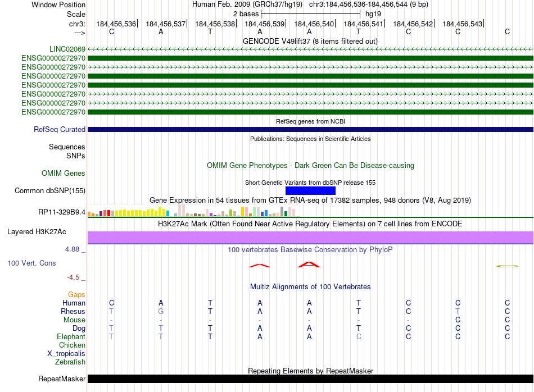Click the taller red PhyloP conservation peak
Image resolution: width=534 pixels, height=392 pixels.
[x=309, y=265]
